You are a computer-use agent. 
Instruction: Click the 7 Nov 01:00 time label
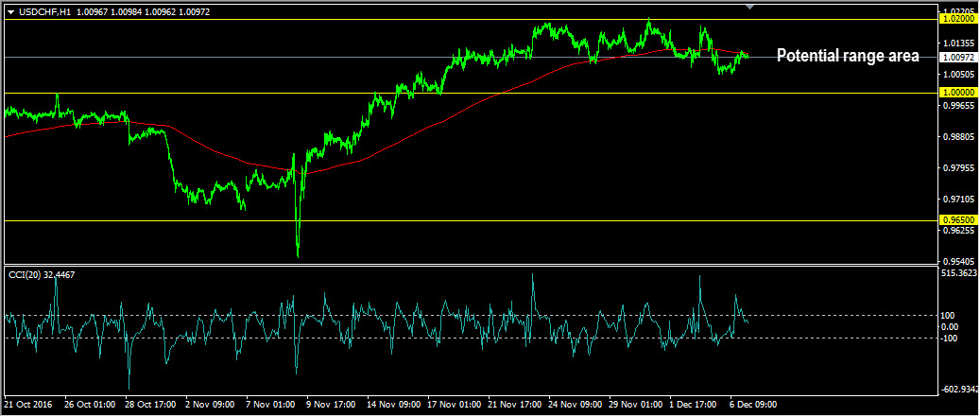[x=272, y=405]
